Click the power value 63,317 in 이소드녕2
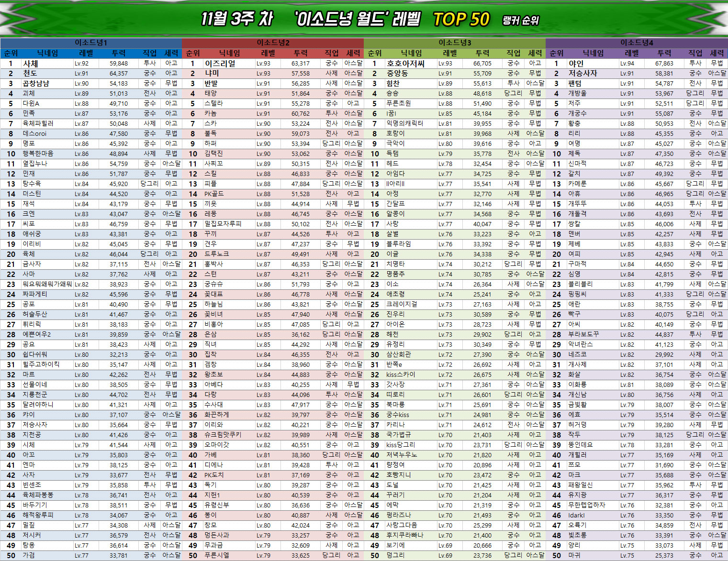The height and width of the screenshot is (561, 728). 301,63
